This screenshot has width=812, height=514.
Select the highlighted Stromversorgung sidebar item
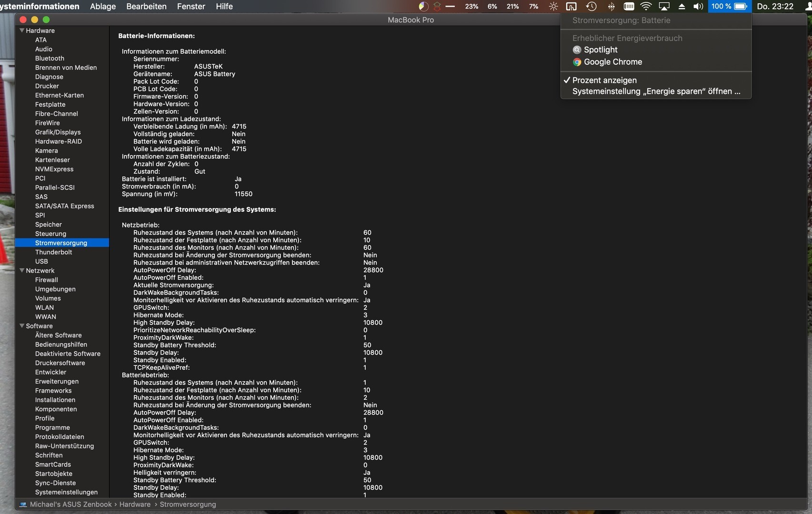(62, 243)
